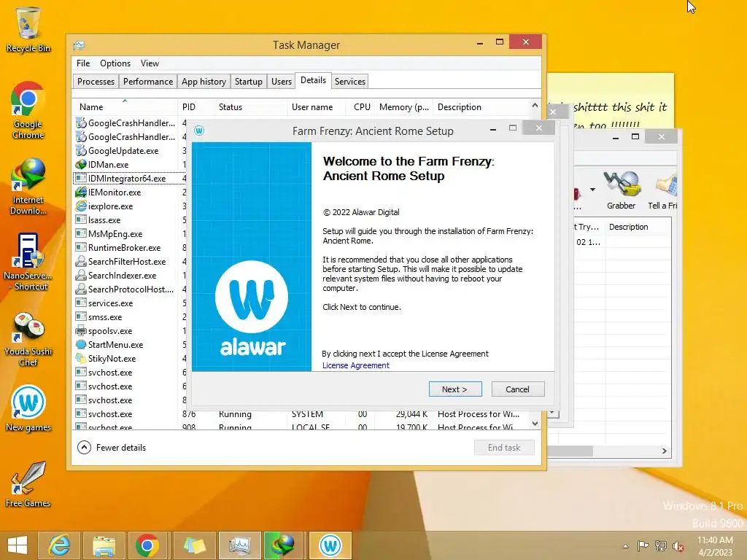Screen dimensions: 747x560
Task: Open the Google Chrome desktop shortcut
Action: (x=28, y=110)
